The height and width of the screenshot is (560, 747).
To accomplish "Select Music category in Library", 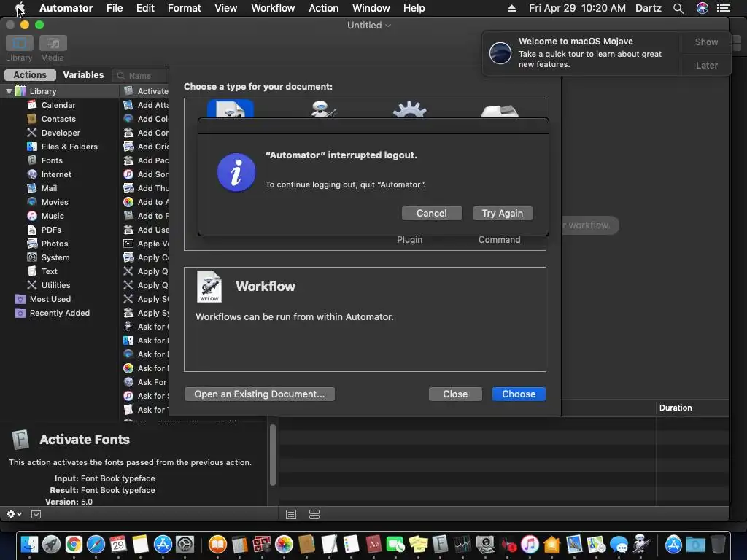I will [x=53, y=216].
